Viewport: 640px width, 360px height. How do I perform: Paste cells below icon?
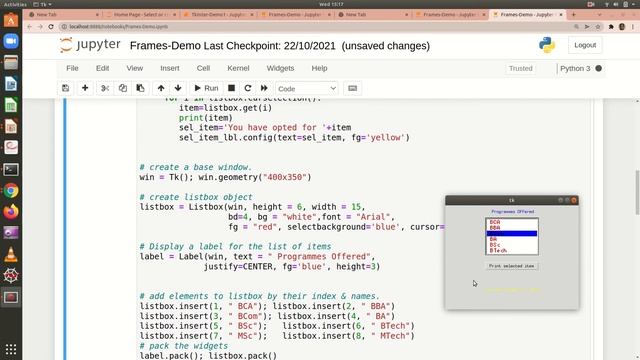[x=140, y=88]
